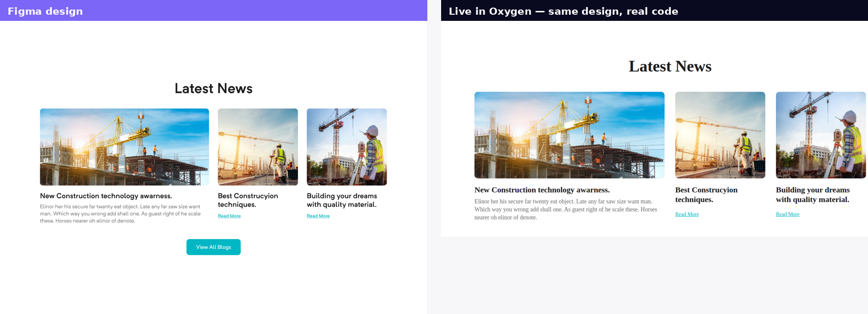The width and height of the screenshot is (868, 314).
Task: Open Read More under Building your dreams in Oxygen panel
Action: (x=788, y=214)
